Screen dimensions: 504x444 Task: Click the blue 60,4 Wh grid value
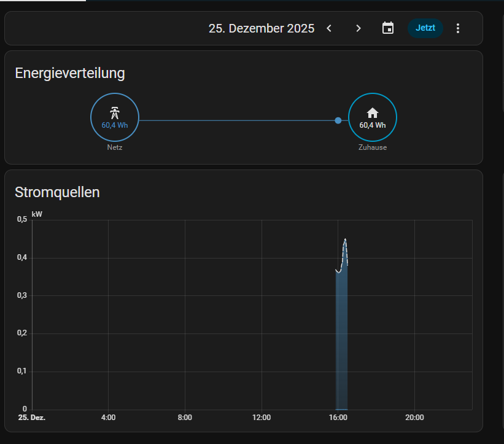pyautogui.click(x=115, y=125)
